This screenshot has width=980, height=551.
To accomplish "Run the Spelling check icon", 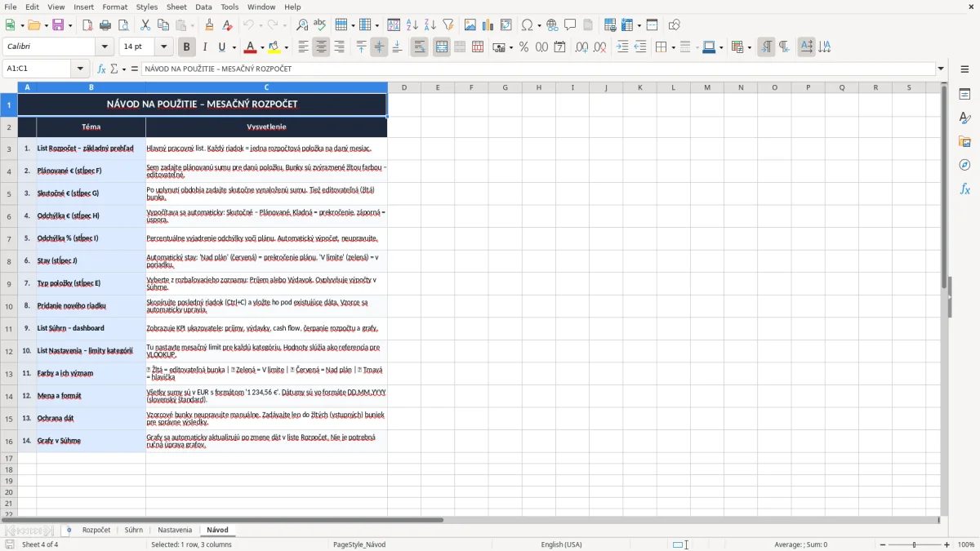I will 320,25.
